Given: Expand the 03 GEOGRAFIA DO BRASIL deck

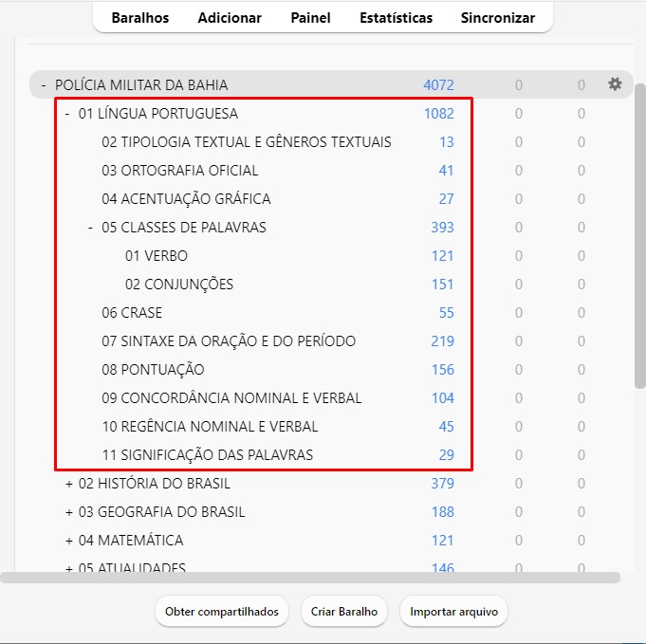Looking at the screenshot, I should [x=69, y=512].
